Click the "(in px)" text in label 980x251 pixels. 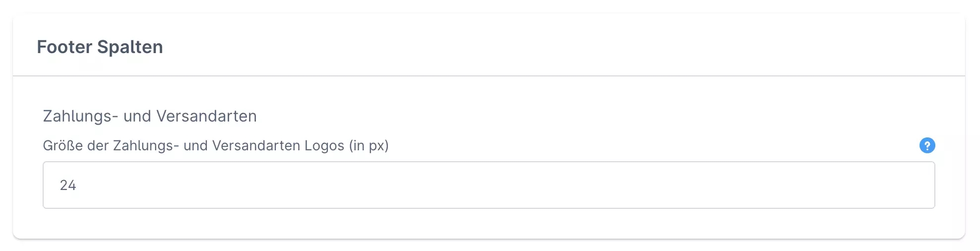(368, 146)
